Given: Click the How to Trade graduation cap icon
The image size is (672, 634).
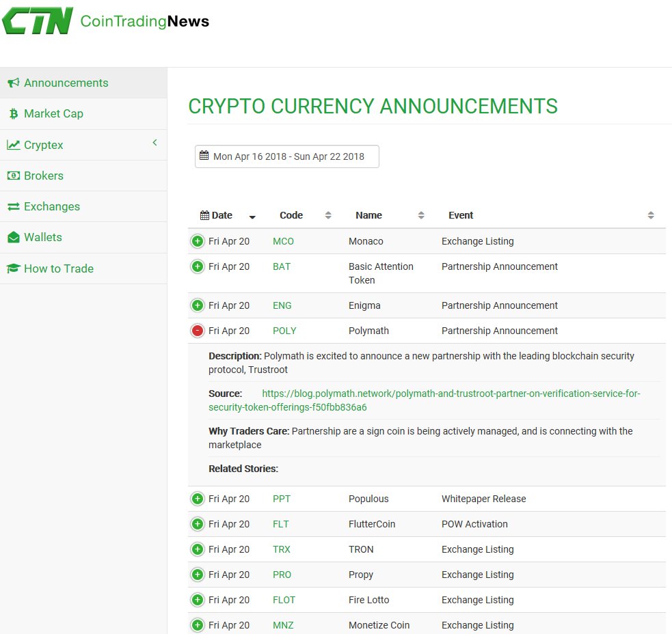Looking at the screenshot, I should point(13,268).
